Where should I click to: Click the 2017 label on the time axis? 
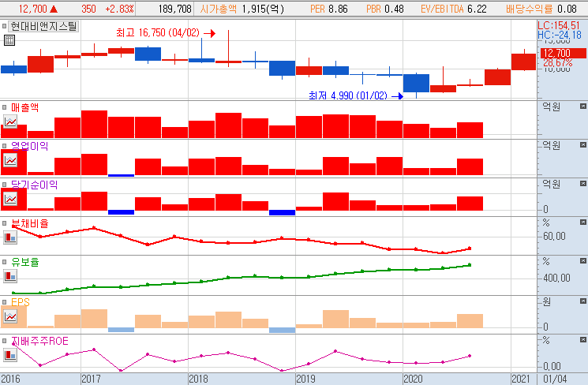point(91,379)
